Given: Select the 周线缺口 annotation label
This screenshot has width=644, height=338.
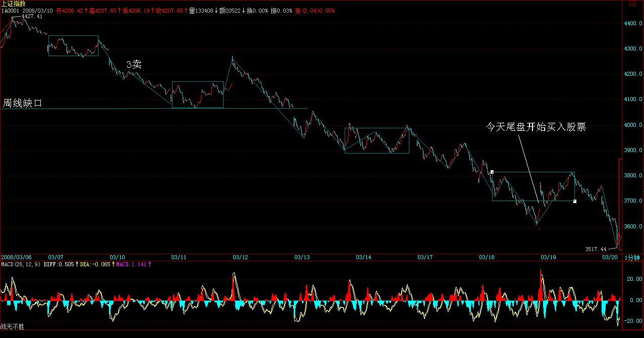Looking at the screenshot, I should pyautogui.click(x=23, y=103).
